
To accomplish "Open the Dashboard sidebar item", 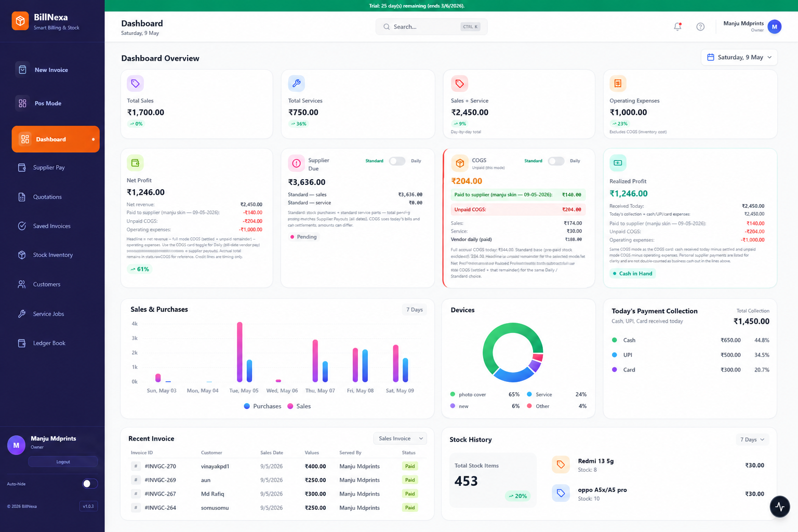I will (x=56, y=139).
